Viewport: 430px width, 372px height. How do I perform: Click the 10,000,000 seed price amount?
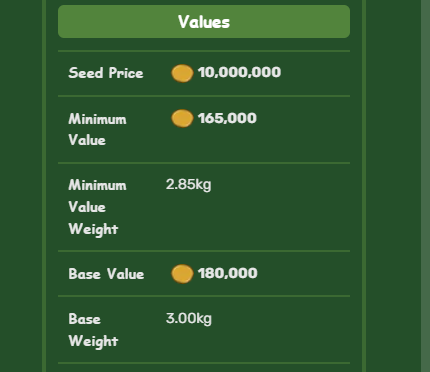click(239, 72)
